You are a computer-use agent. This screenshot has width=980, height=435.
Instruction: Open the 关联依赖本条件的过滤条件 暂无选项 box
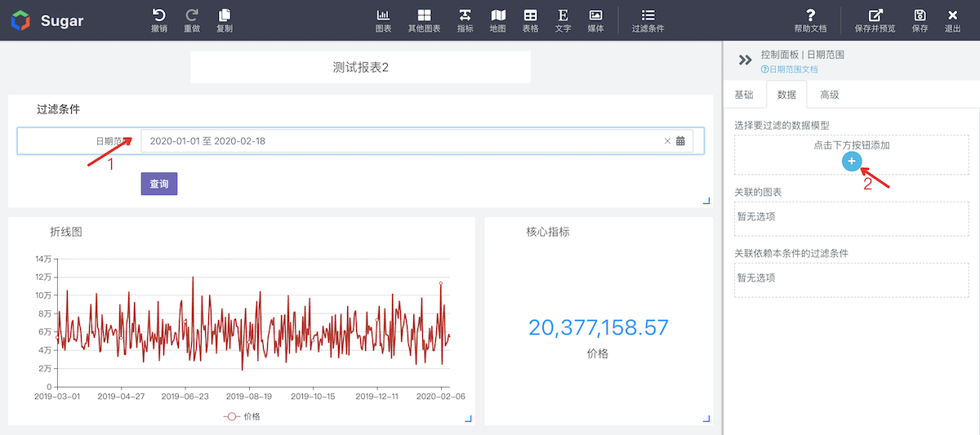(851, 279)
